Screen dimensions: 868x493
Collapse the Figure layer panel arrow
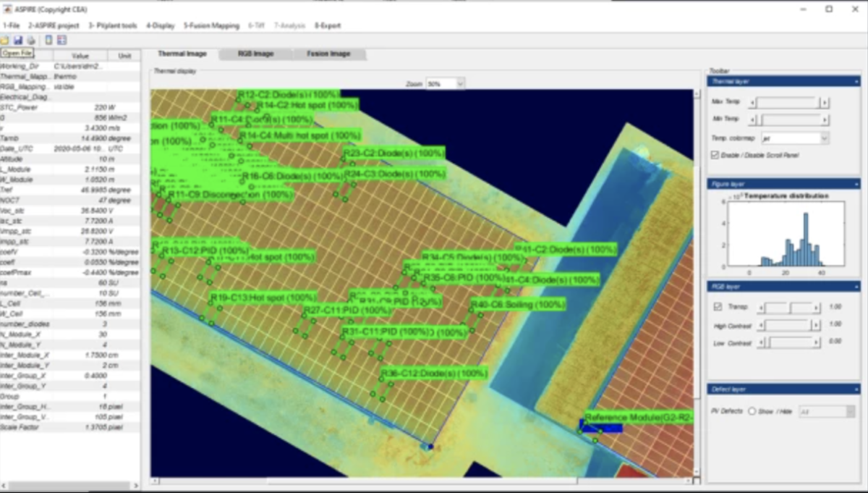click(x=856, y=185)
